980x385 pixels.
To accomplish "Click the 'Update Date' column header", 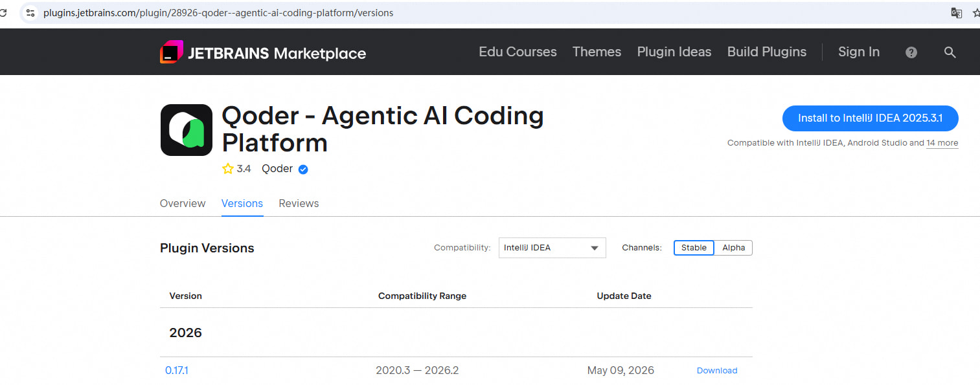I will pyautogui.click(x=624, y=296).
